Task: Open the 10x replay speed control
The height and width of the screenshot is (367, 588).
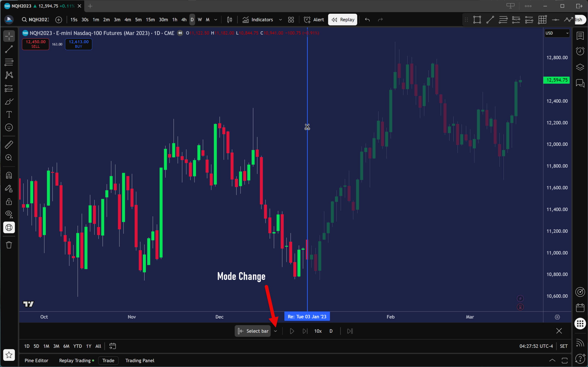Action: (318, 331)
